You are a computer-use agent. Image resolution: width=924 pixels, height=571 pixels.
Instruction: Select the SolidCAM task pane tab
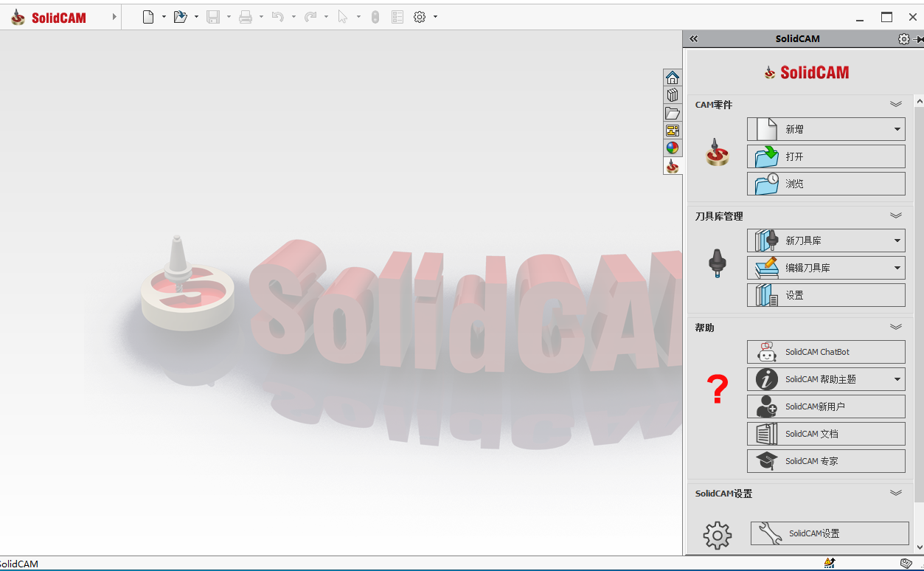pyautogui.click(x=673, y=166)
